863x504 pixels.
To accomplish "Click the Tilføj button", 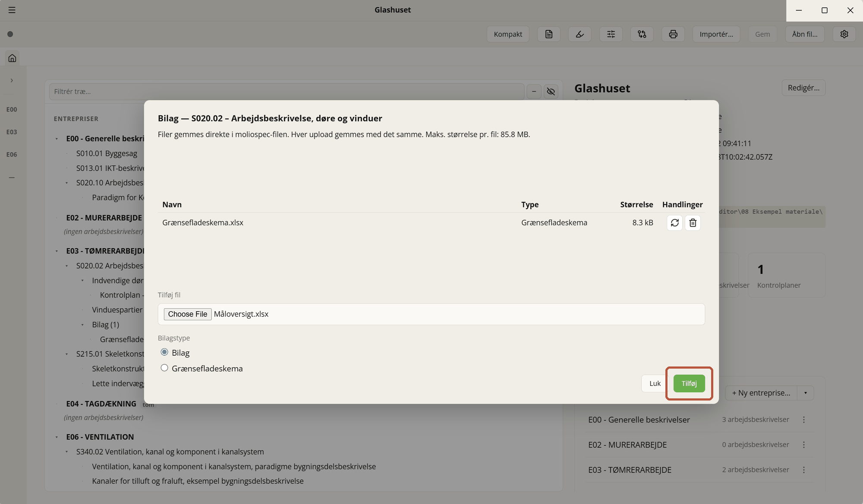I will pyautogui.click(x=689, y=383).
